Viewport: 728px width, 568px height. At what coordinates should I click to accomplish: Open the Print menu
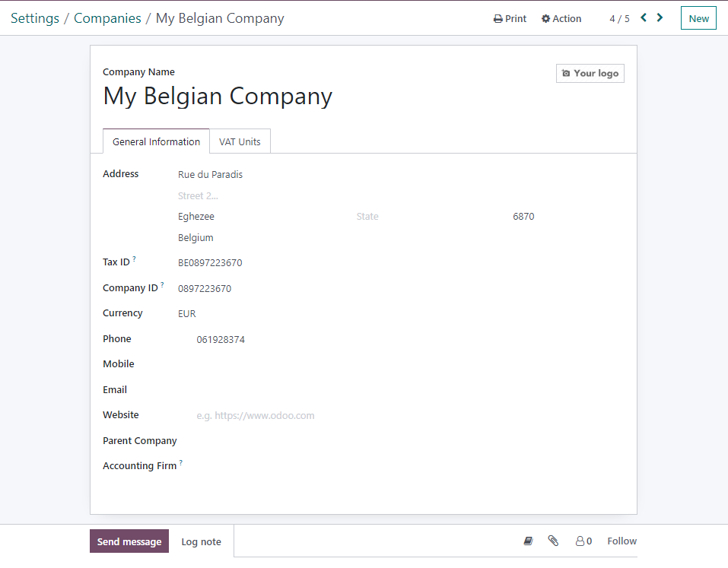tap(510, 18)
